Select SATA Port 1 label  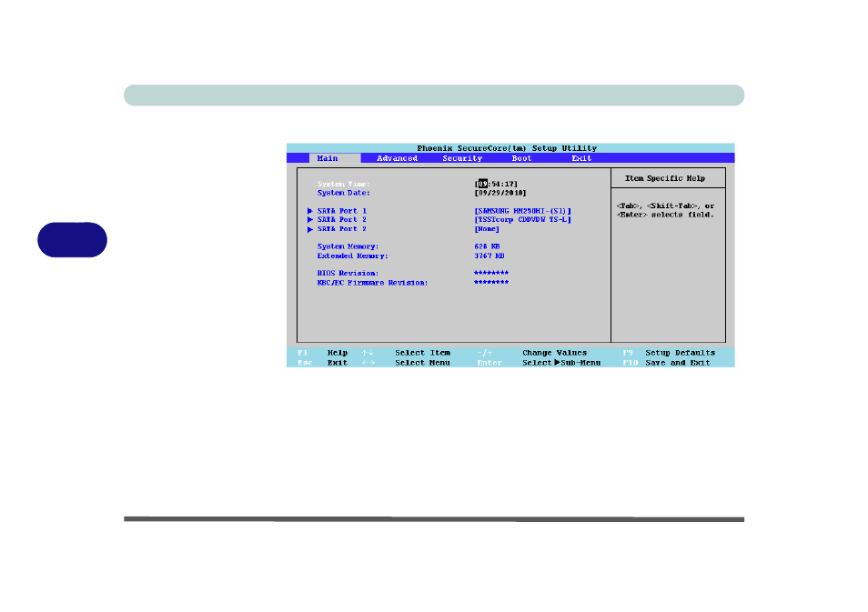click(341, 211)
